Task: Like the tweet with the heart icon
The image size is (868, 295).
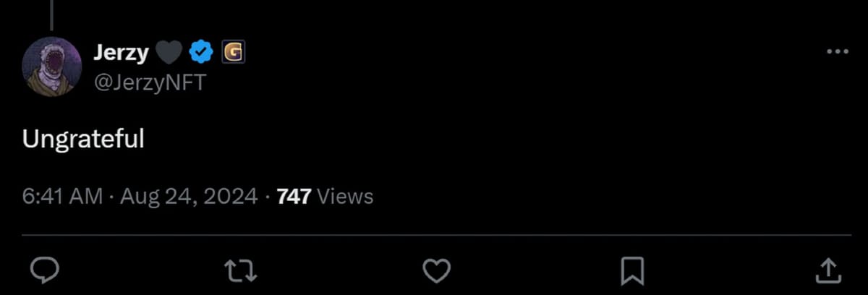Action: (x=436, y=271)
